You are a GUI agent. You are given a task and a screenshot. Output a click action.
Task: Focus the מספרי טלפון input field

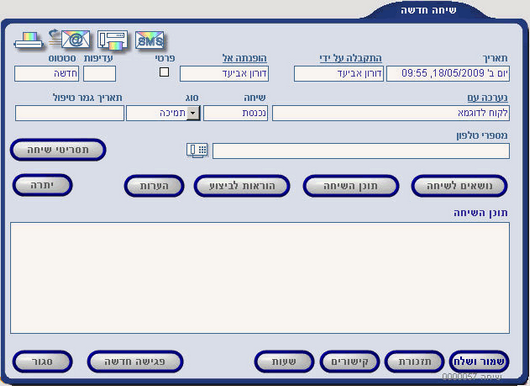coord(361,151)
